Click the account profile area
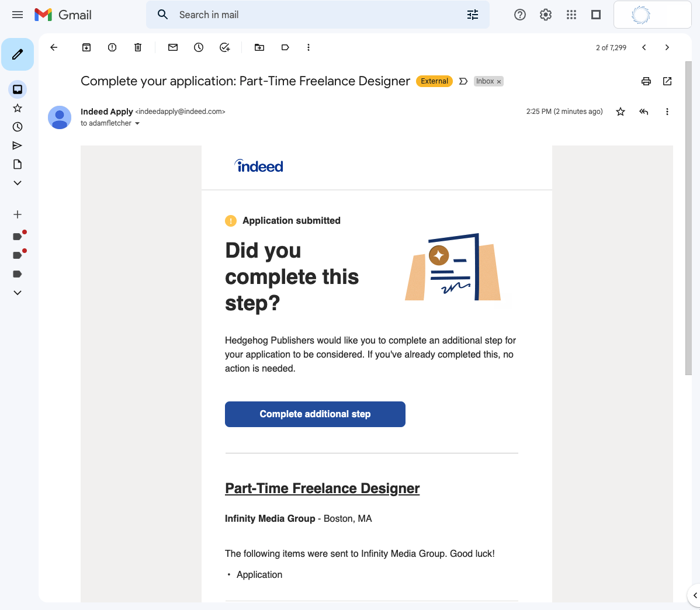700x610 pixels. (x=652, y=15)
